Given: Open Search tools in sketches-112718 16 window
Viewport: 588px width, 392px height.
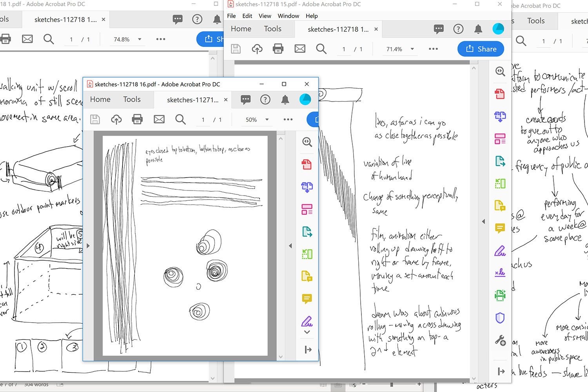Looking at the screenshot, I should (307, 142).
